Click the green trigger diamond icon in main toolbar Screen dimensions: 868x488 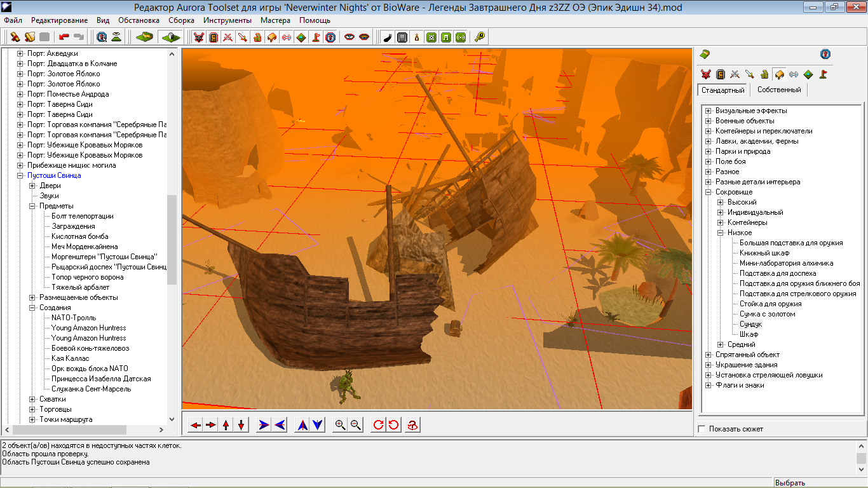point(301,37)
